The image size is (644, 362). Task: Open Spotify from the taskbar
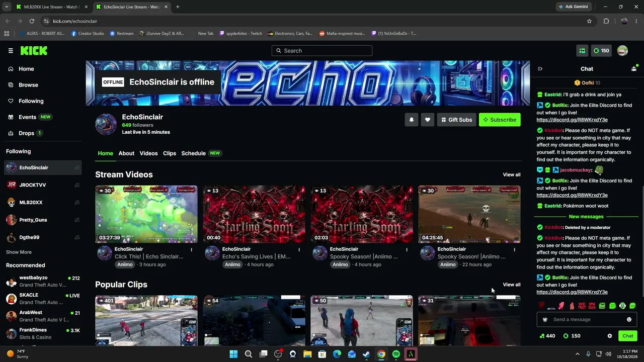click(x=396, y=354)
